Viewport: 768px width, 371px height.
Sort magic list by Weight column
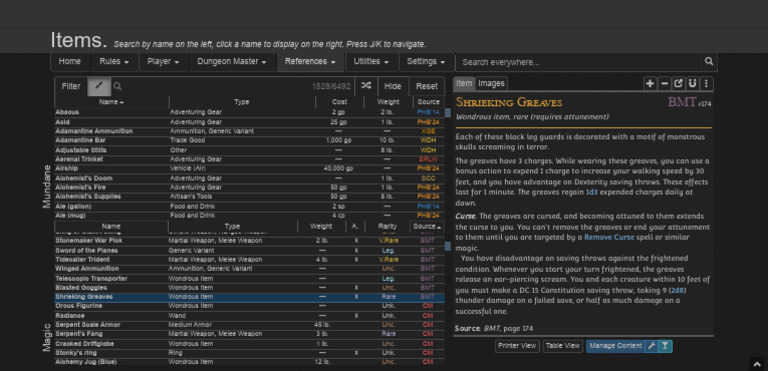(321, 226)
